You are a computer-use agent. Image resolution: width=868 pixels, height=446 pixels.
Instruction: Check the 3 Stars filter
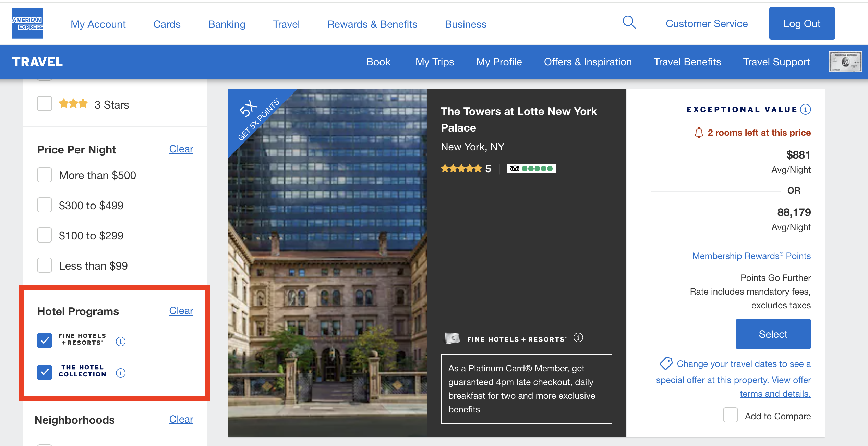click(x=45, y=103)
